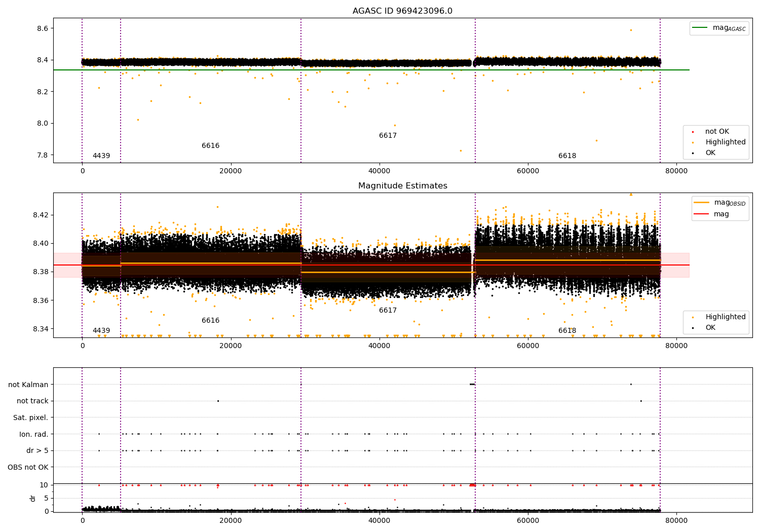Select the mag AGASC legend label
Image resolution: width=760 pixels, height=532 pixels.
pyautogui.click(x=729, y=28)
